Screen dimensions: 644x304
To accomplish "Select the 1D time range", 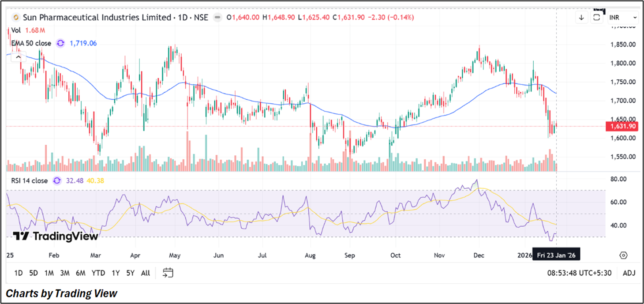I will (x=18, y=273).
